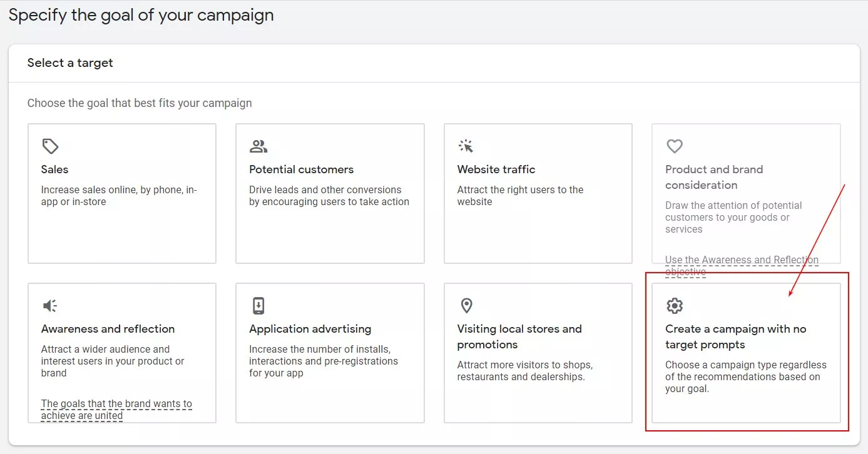Click the local stores map pin icon

pos(466,306)
